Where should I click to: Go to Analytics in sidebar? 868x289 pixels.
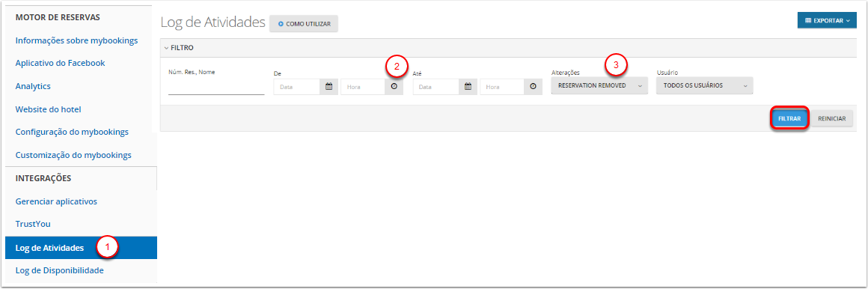coord(33,86)
